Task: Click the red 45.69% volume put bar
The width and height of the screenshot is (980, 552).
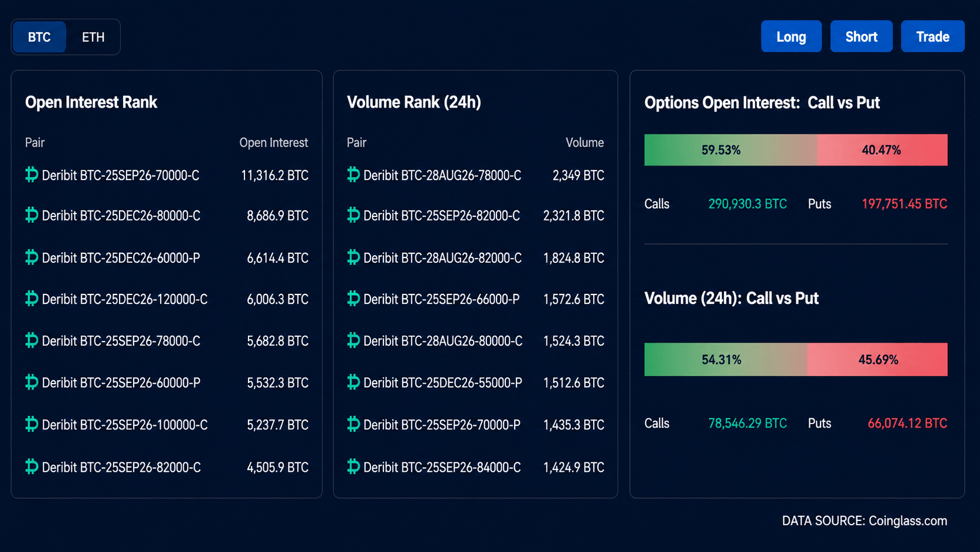Action: (877, 360)
